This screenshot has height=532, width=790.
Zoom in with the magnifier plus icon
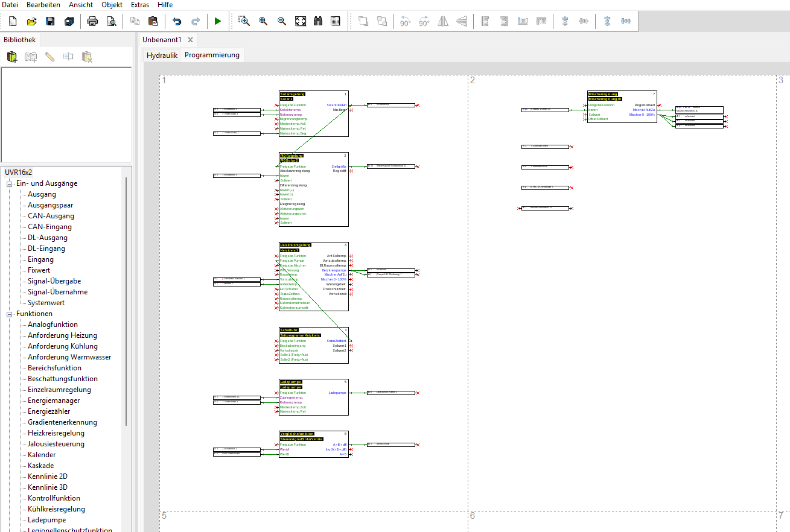[263, 21]
